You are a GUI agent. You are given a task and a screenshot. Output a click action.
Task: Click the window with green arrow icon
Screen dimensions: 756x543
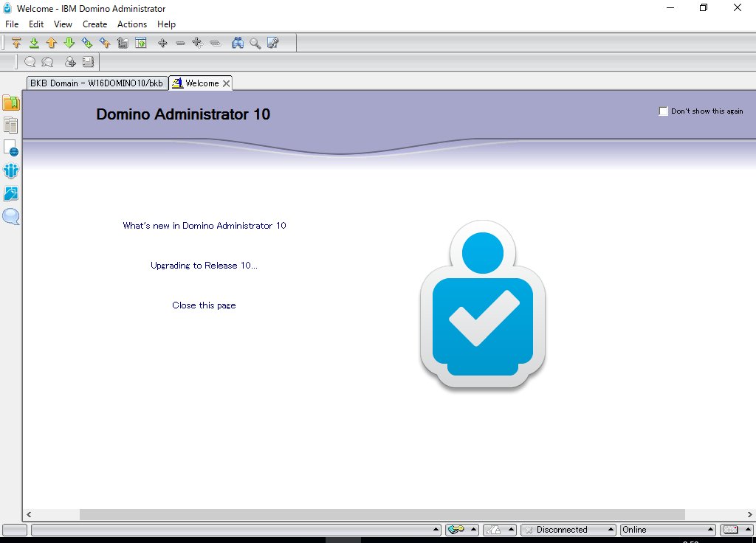pyautogui.click(x=141, y=43)
